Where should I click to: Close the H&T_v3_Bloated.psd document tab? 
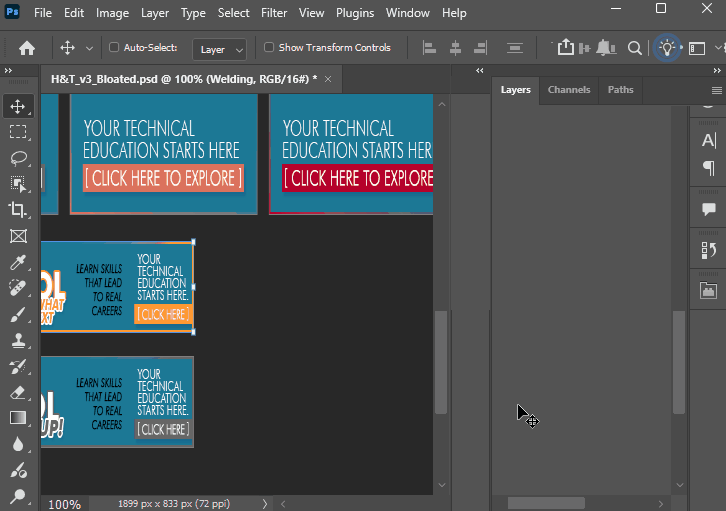[328, 79]
